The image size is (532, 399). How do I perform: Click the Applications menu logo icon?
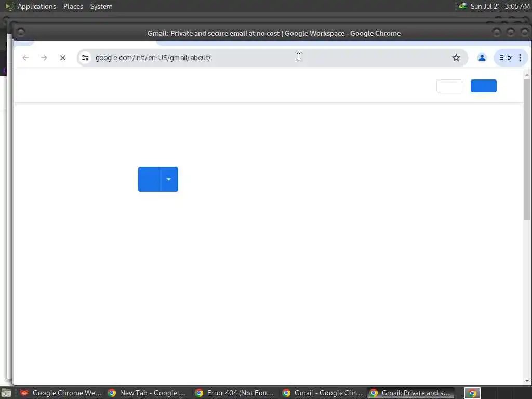coord(10,6)
